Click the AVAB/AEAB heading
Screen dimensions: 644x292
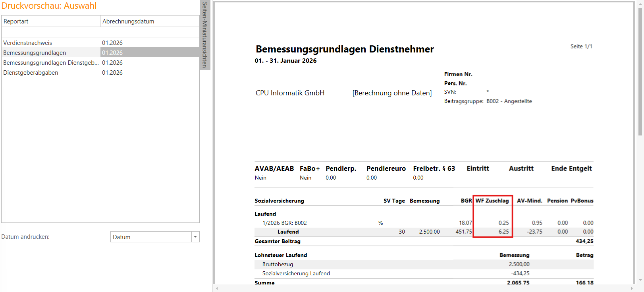coord(274,168)
